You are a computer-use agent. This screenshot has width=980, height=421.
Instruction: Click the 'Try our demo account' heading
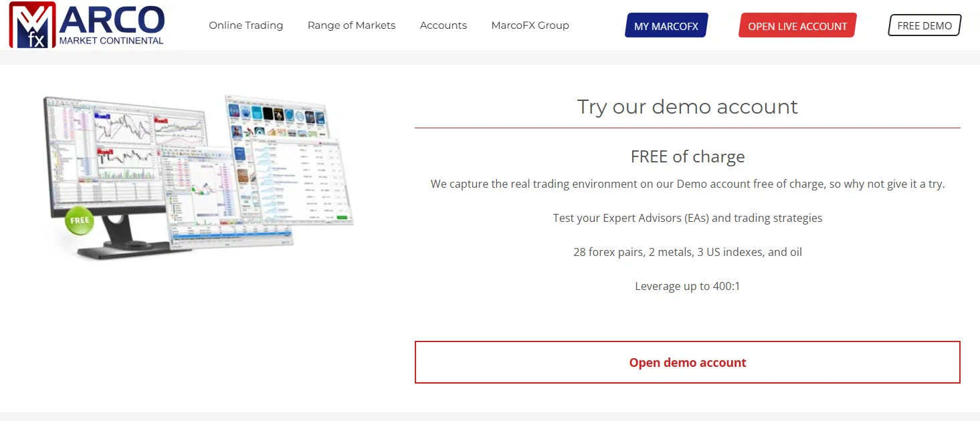[x=688, y=107]
